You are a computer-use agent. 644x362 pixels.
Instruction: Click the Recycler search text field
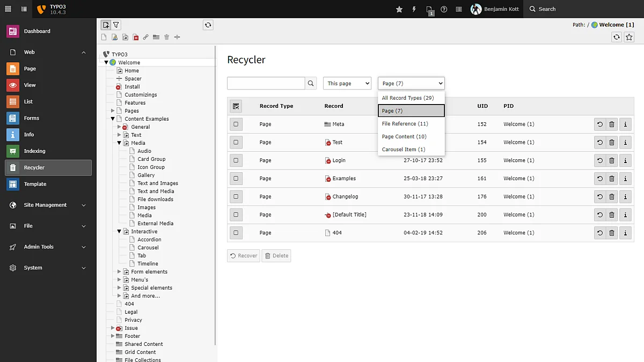pyautogui.click(x=266, y=84)
